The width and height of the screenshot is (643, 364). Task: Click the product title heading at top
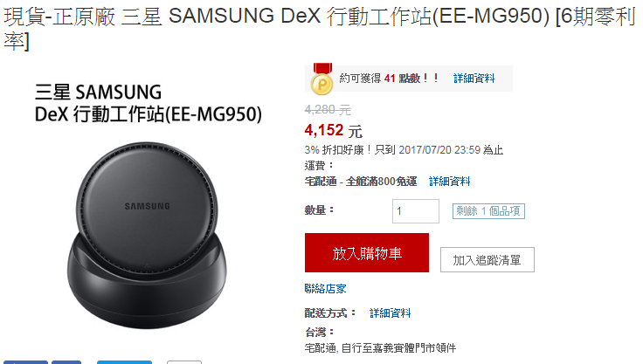(320, 28)
